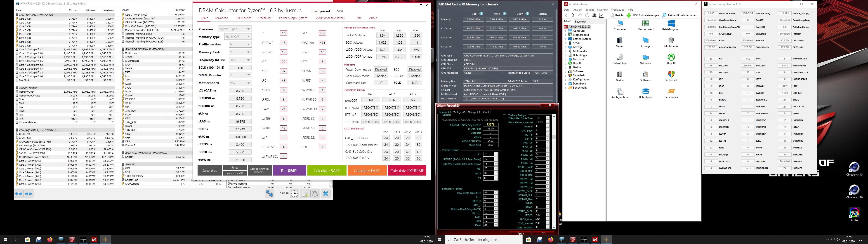Open HWiNFO settings gear icon

pos(315,193)
